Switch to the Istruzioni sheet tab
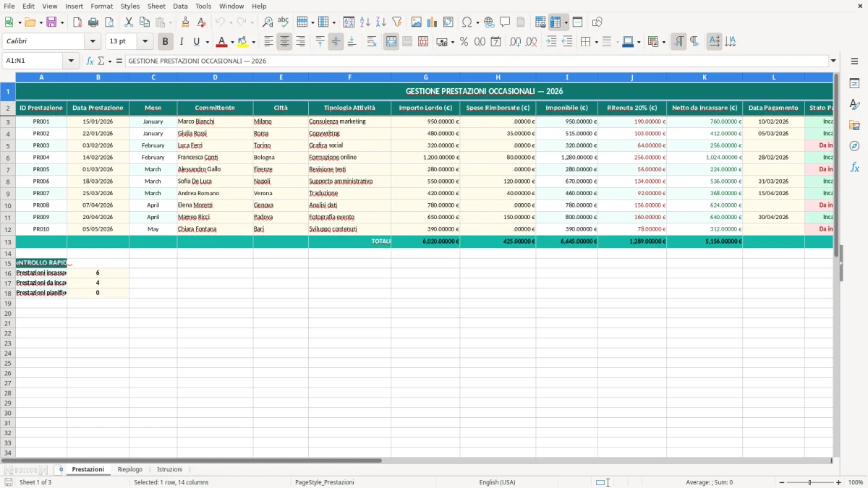This screenshot has width=868, height=488. [x=169, y=469]
